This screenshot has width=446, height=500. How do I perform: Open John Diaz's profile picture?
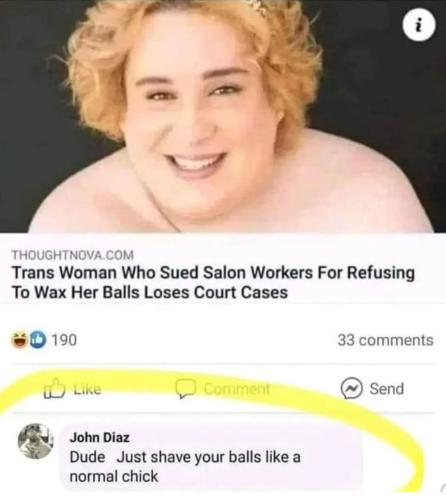pos(36,441)
